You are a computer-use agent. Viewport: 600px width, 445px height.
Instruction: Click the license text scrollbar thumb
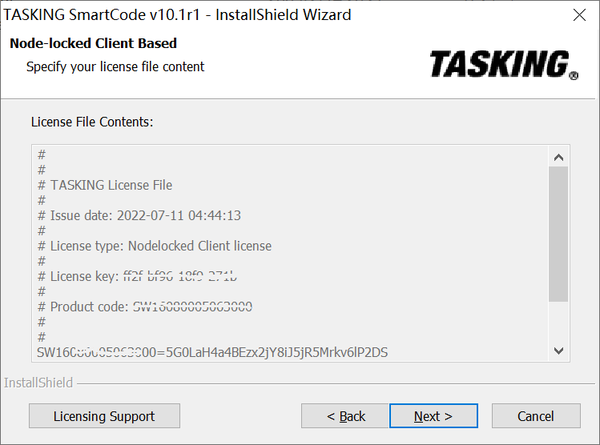pyautogui.click(x=559, y=235)
